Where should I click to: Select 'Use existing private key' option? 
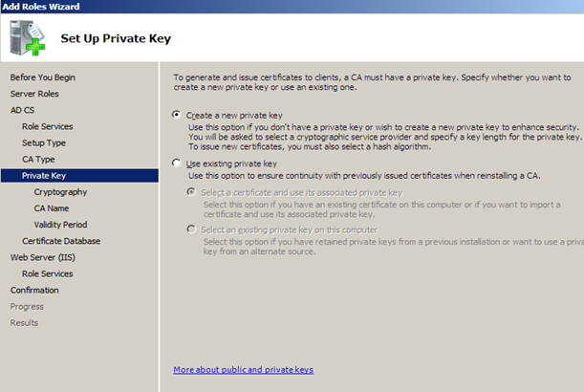(x=177, y=163)
